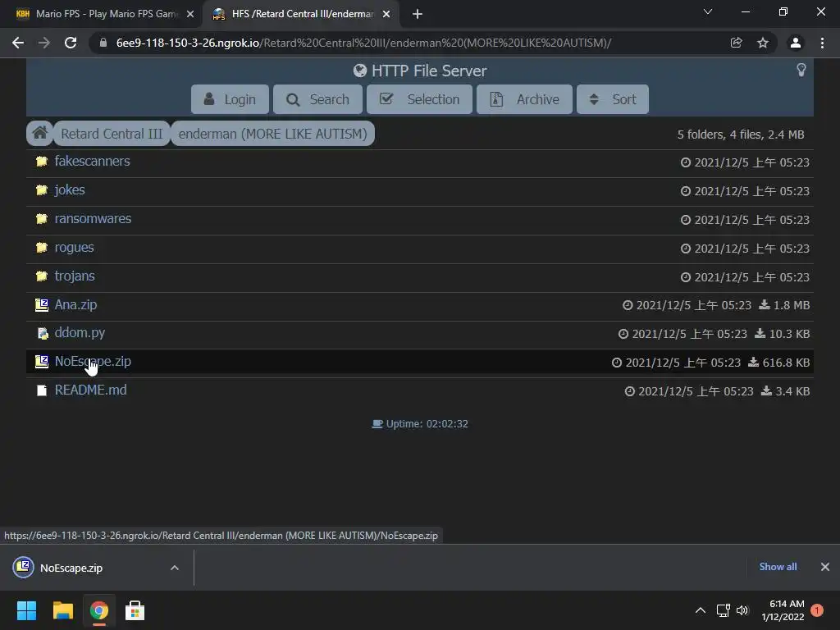Click Show all downloads
This screenshot has height=630, width=840.
[x=778, y=567]
